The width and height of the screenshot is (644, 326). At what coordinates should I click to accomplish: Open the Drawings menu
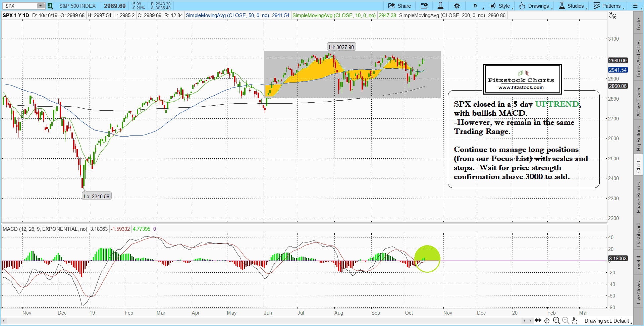534,6
